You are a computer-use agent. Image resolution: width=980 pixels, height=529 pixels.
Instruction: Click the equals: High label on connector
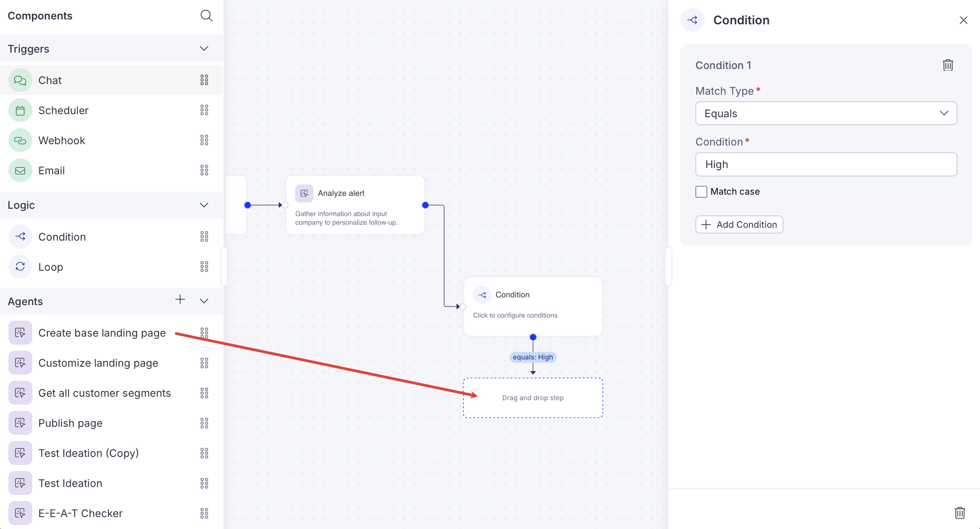pyautogui.click(x=532, y=357)
